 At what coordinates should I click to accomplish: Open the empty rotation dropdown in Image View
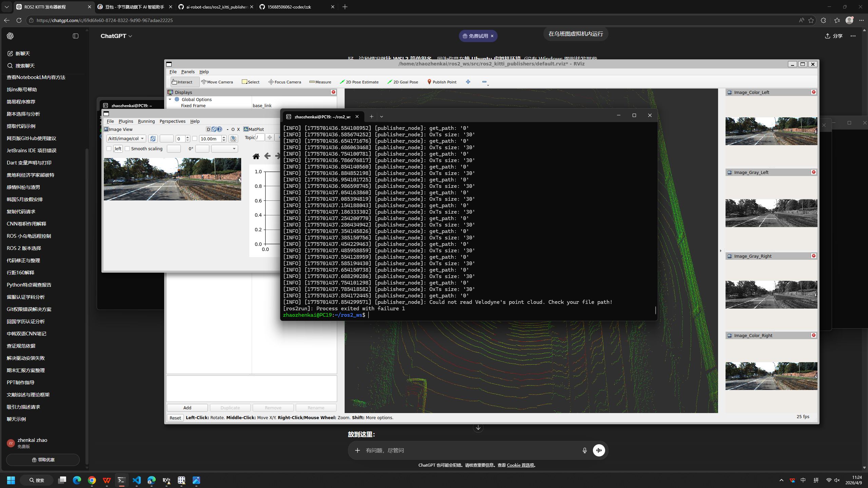pos(225,149)
